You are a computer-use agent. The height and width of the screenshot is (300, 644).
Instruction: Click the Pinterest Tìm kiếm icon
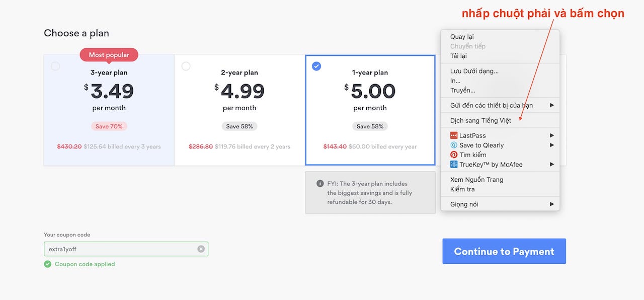coord(454,155)
